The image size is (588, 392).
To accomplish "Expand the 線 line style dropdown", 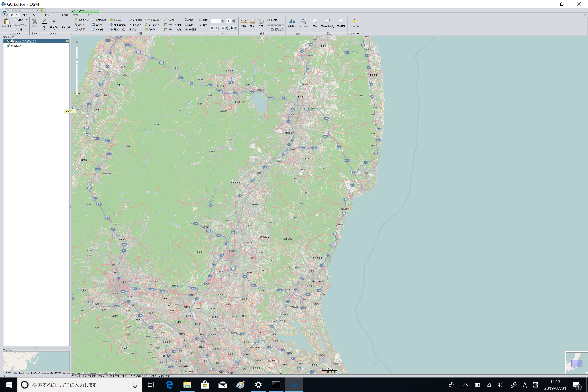I will pos(44,30).
